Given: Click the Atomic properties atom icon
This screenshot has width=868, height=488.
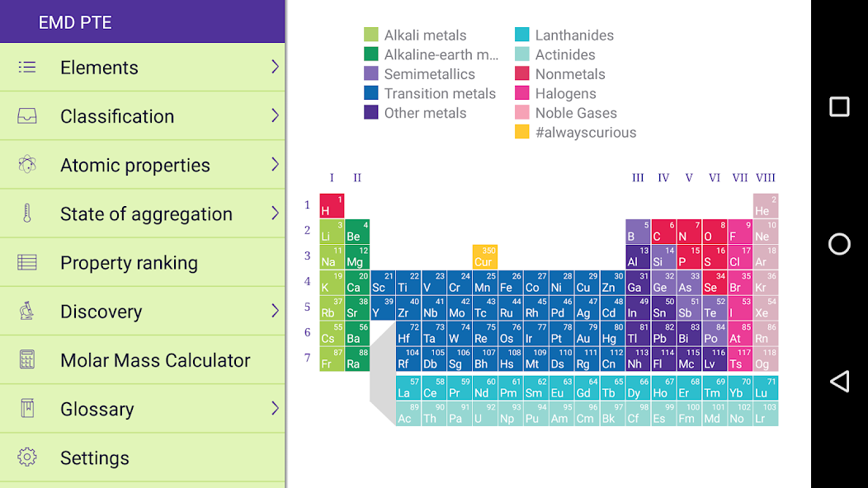Looking at the screenshot, I should [x=27, y=165].
